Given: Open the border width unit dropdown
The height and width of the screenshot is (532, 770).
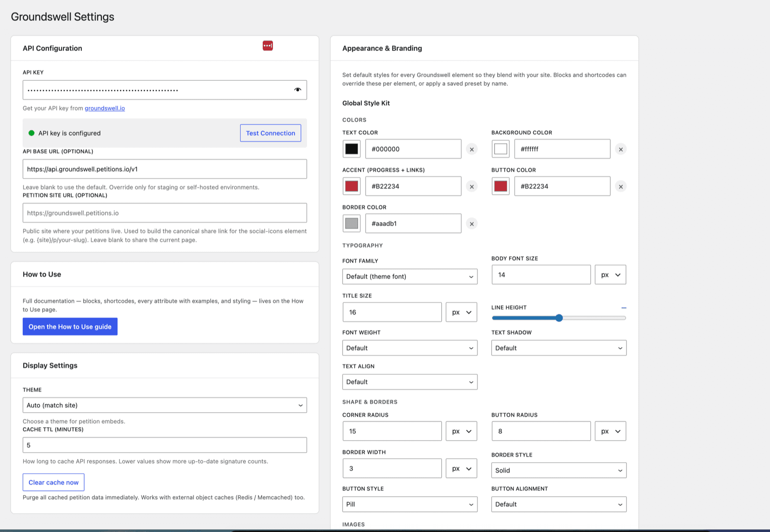Looking at the screenshot, I should point(462,469).
